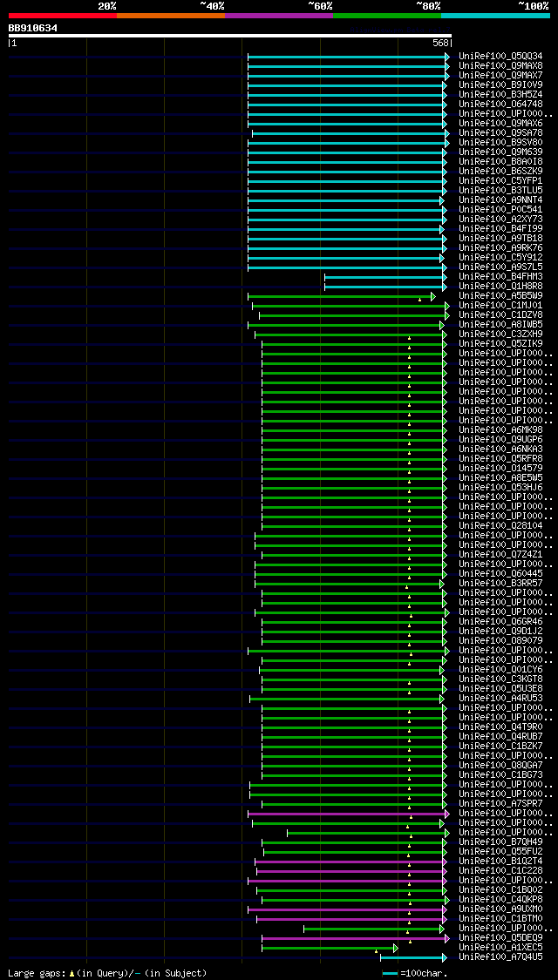Select the UniRef100_A9RK76 label
558x980 pixels.
(x=500, y=248)
